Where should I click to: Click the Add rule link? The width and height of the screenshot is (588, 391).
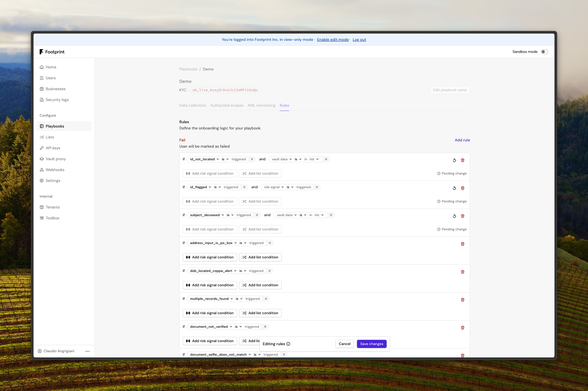[462, 140]
